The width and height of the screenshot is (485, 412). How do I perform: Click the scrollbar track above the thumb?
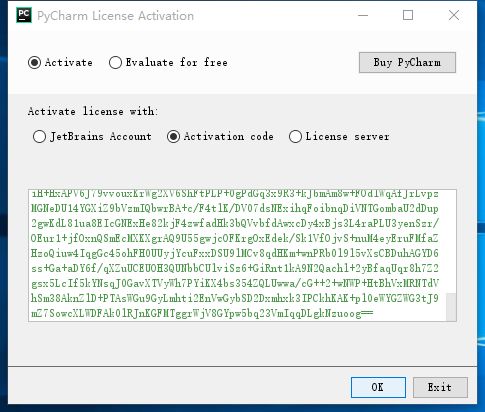click(x=451, y=242)
